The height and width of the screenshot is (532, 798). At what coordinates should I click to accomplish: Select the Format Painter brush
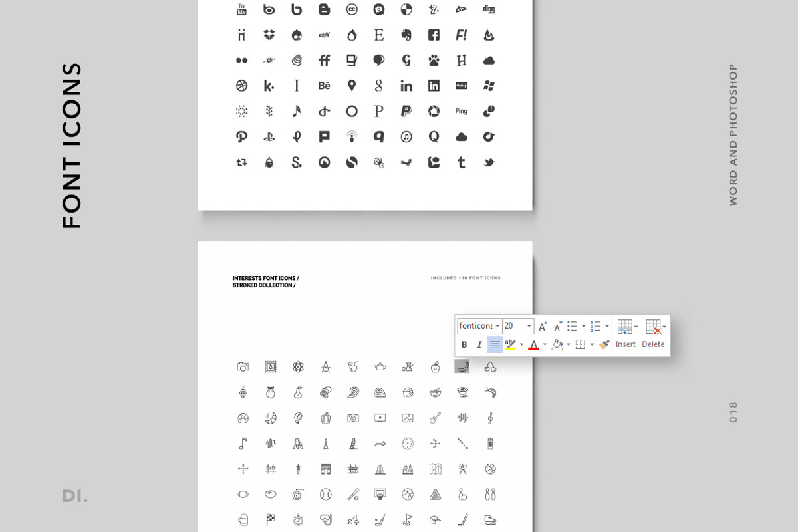tap(604, 344)
